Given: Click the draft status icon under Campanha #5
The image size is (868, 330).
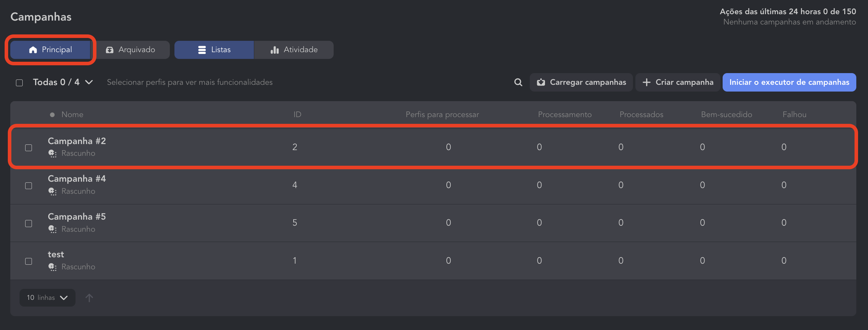Looking at the screenshot, I should [52, 229].
